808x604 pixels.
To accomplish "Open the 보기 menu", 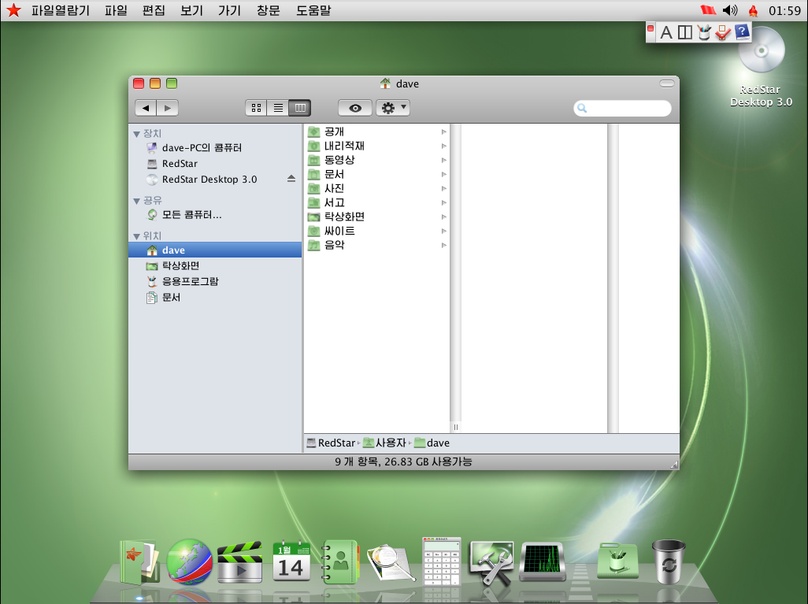I will point(192,10).
